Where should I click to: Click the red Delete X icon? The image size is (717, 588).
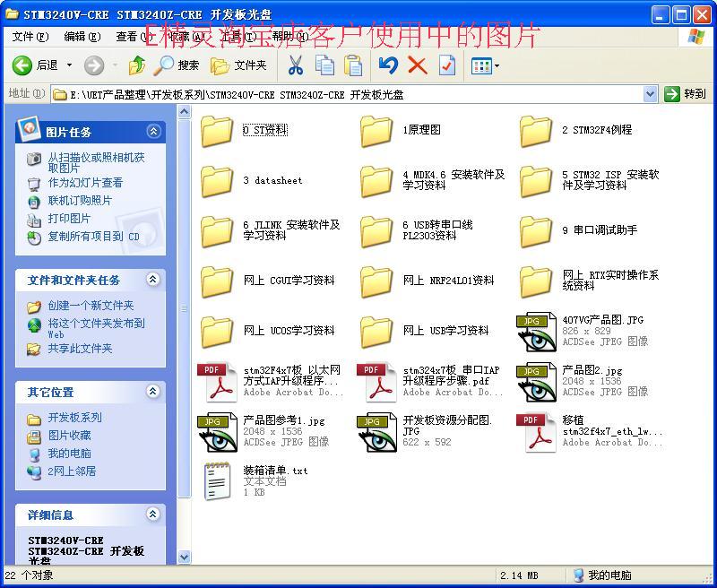pyautogui.click(x=417, y=65)
